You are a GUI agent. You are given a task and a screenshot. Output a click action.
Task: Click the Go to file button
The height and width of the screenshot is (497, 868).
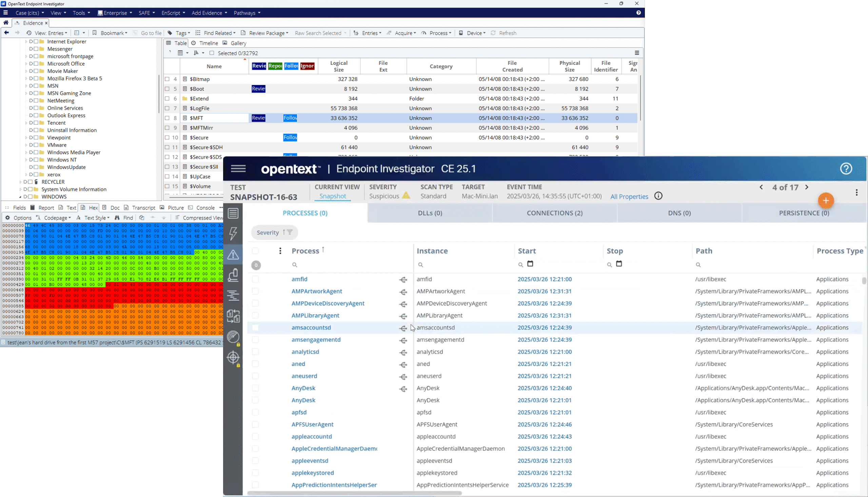tap(151, 33)
